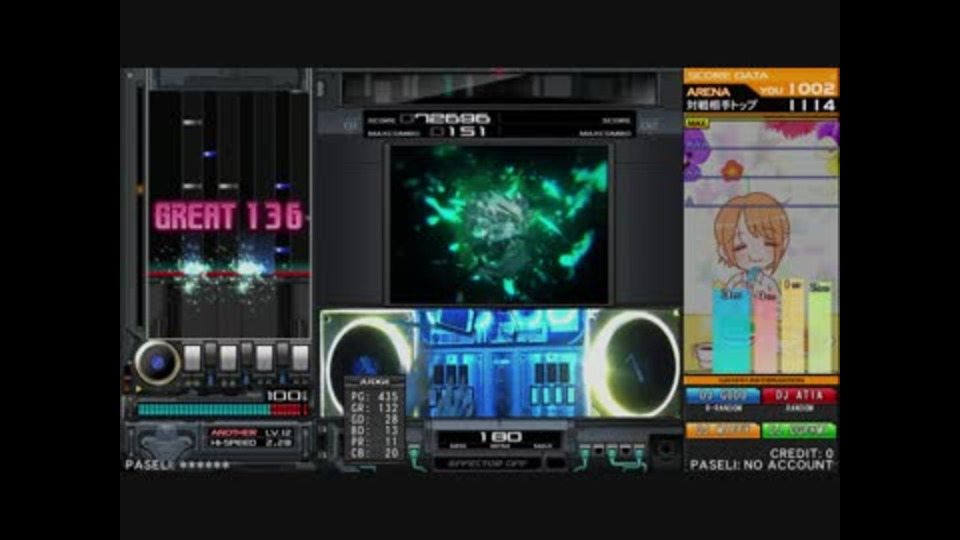
Task: Tap the last white key
Action: coord(300,358)
